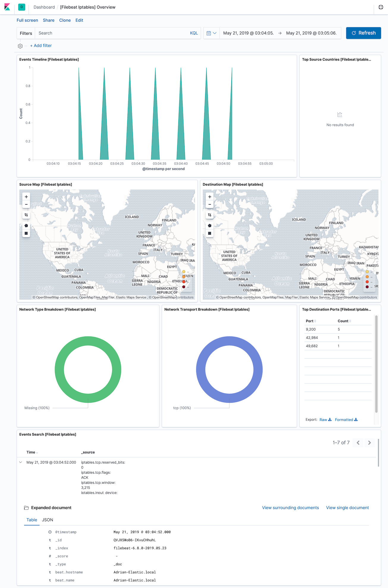Screen dimensions: 388x588
Task: Zoom in on the Source Map
Action: [26, 197]
